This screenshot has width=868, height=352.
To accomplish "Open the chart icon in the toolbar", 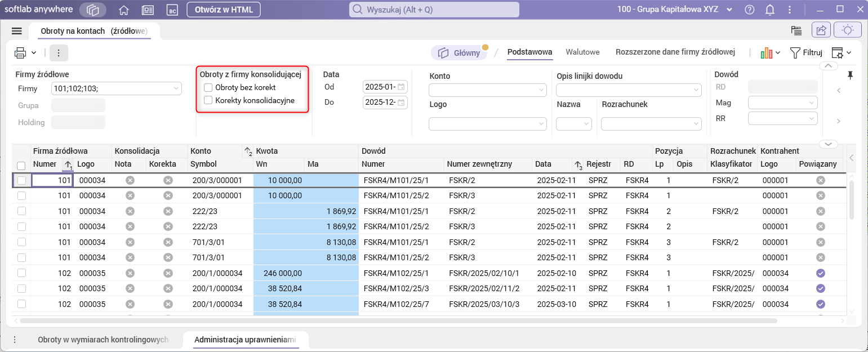I will (766, 53).
